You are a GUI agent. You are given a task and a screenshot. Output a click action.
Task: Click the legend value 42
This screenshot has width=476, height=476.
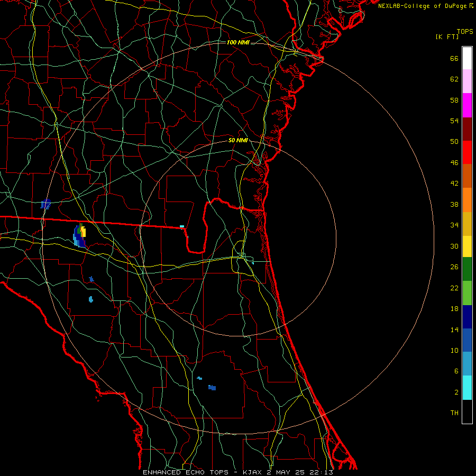[454, 184]
